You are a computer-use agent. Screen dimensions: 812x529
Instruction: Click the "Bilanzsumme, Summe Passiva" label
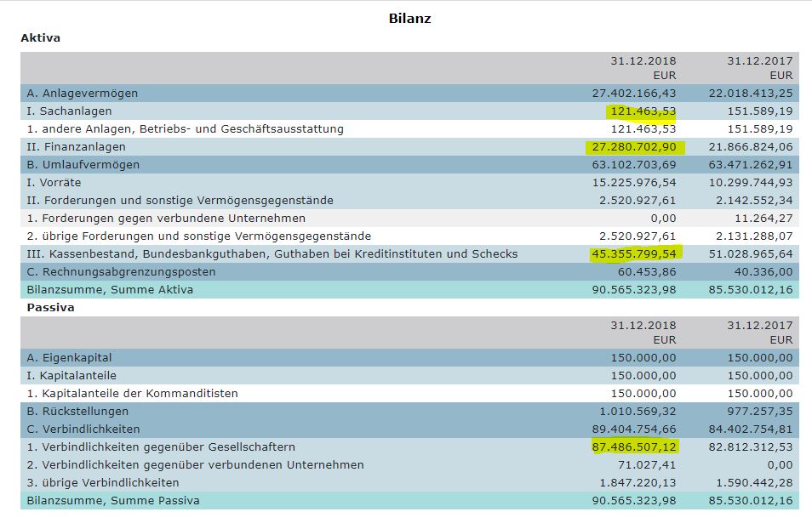pyautogui.click(x=114, y=501)
